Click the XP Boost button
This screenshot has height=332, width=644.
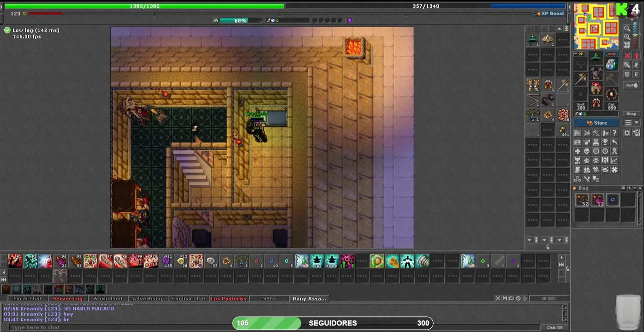tap(549, 13)
